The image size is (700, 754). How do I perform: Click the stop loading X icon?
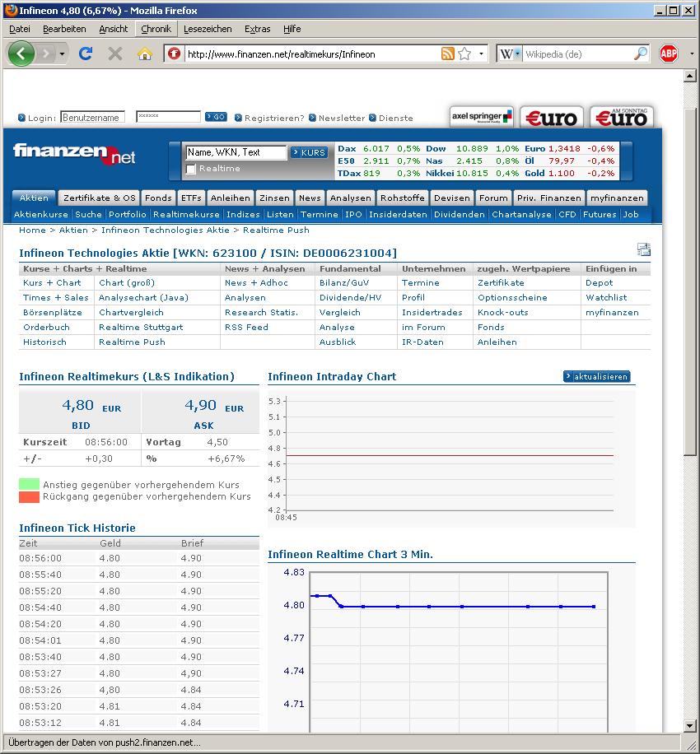click(x=115, y=54)
